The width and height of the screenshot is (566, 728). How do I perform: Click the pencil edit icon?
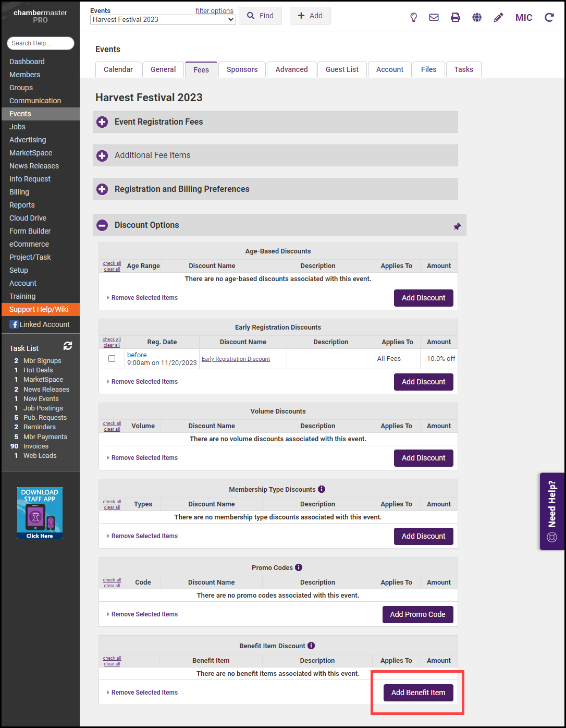pos(498,17)
